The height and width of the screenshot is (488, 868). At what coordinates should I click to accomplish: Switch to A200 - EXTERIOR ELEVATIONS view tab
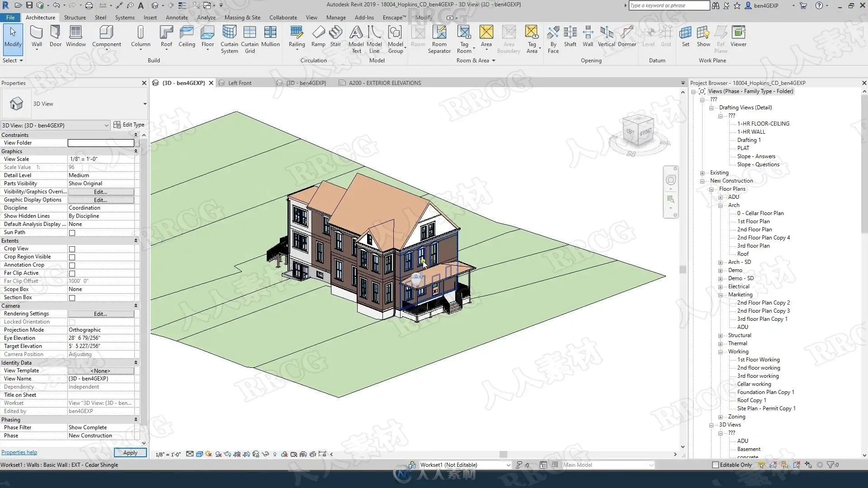pos(385,83)
